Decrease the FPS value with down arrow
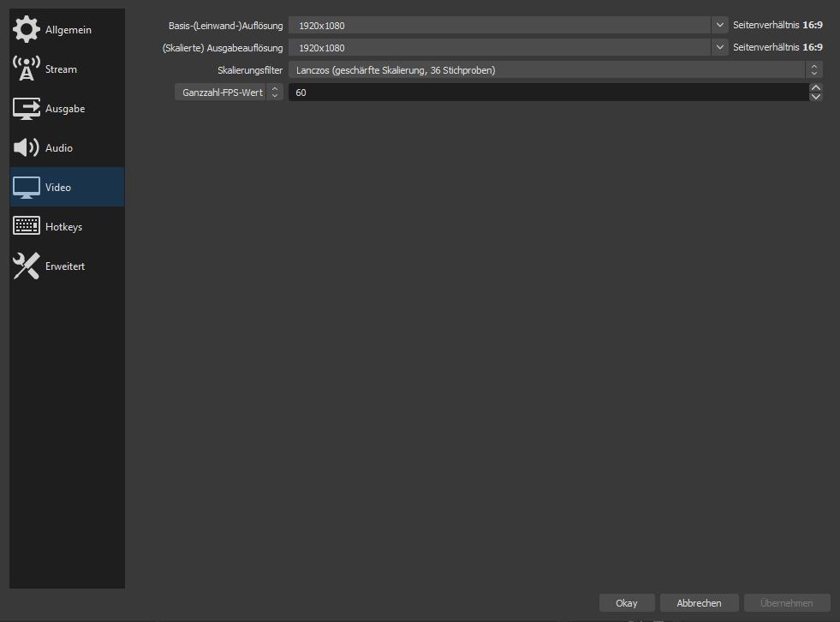The height and width of the screenshot is (622, 840). (x=815, y=97)
